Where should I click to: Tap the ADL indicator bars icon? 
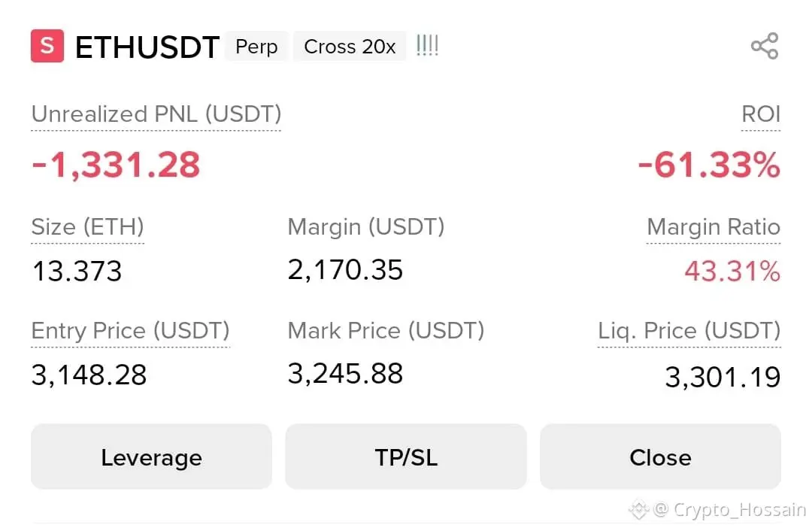coord(427,46)
